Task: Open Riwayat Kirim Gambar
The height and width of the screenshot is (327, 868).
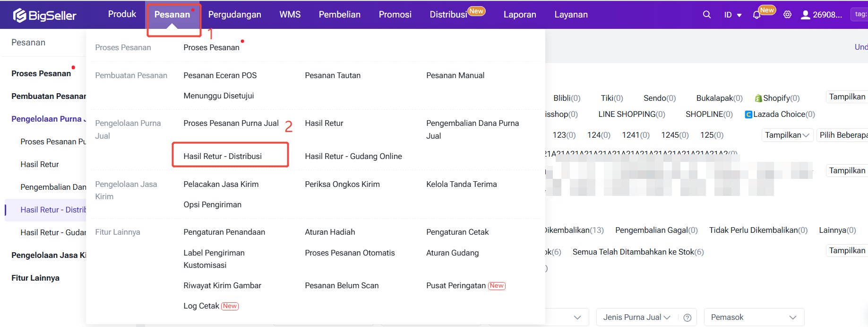Action: [x=223, y=285]
